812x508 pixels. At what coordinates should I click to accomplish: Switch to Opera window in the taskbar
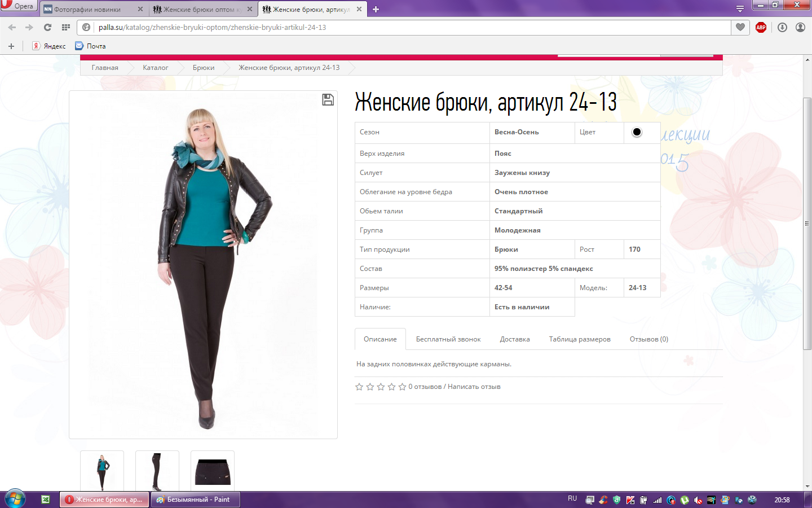104,500
